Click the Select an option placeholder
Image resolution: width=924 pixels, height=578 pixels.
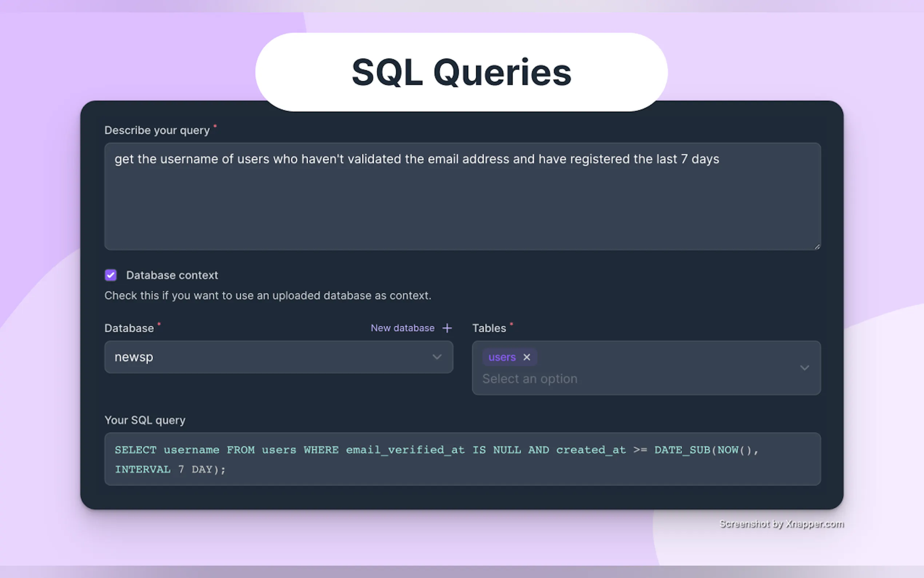pos(529,379)
